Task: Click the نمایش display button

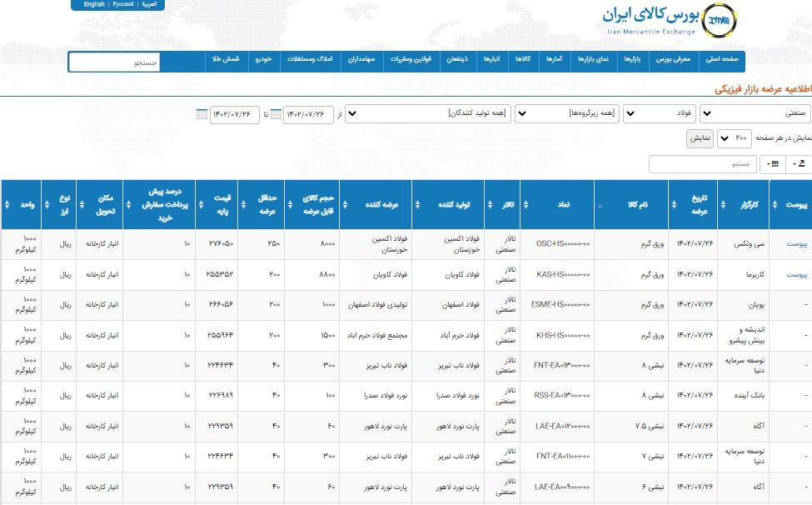Action: 700,138
